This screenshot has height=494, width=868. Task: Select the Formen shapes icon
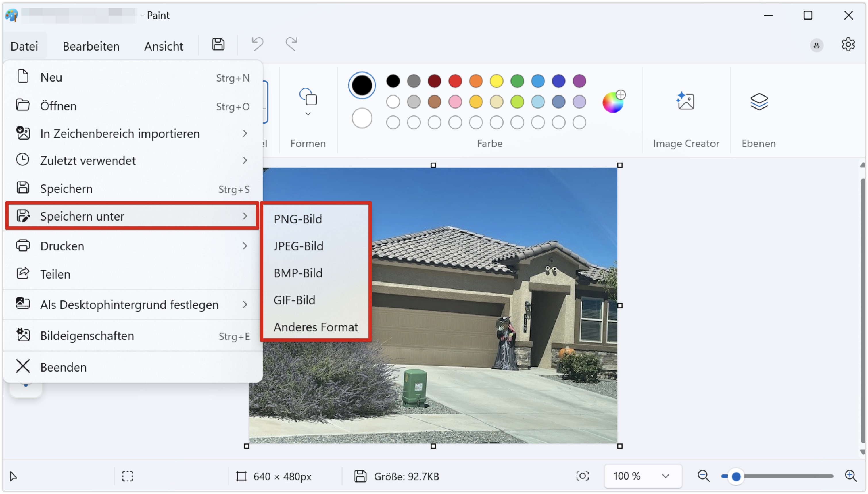point(308,99)
